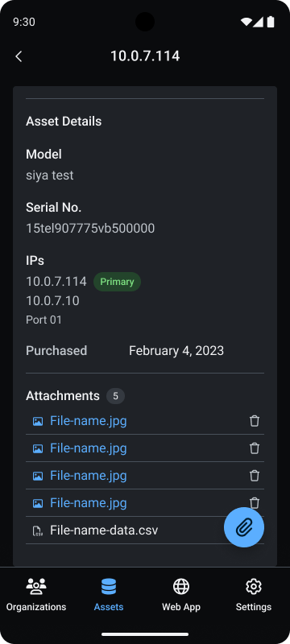Tap the back arrow in header
This screenshot has height=644, width=290.
click(19, 56)
